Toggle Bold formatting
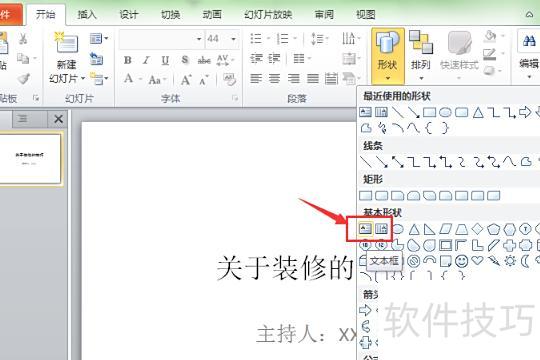Screen dimensions: 540x360 [128, 60]
